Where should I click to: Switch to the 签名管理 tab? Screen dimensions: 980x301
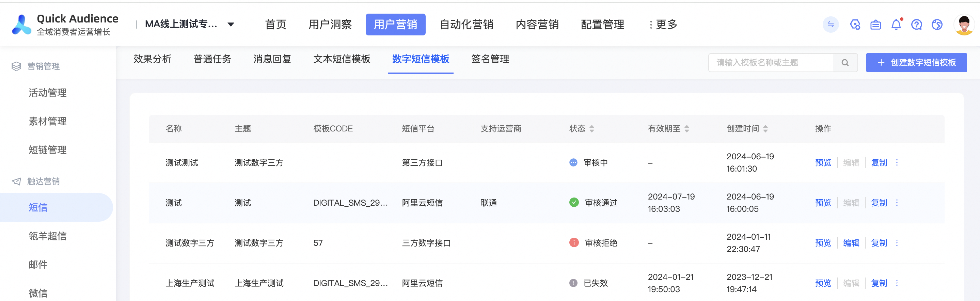click(490, 59)
